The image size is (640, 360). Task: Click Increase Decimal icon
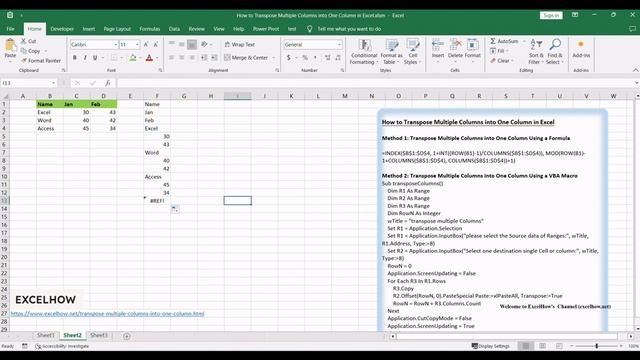(x=327, y=58)
